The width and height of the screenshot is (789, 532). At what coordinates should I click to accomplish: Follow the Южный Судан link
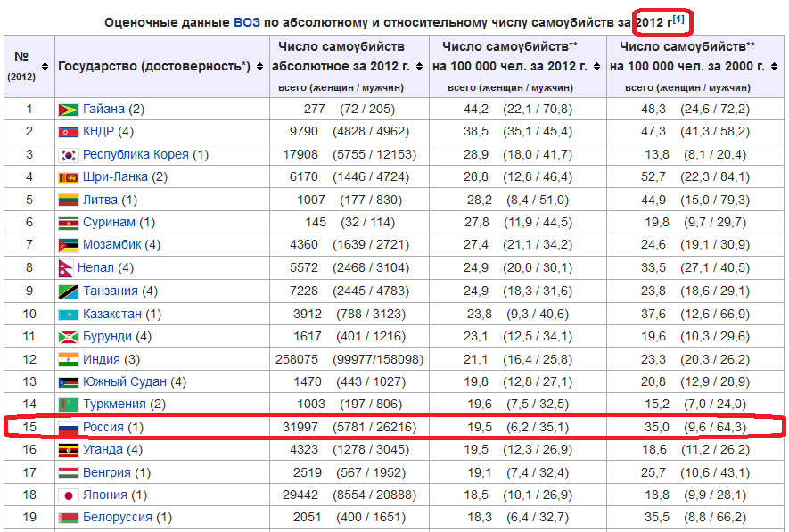124,381
